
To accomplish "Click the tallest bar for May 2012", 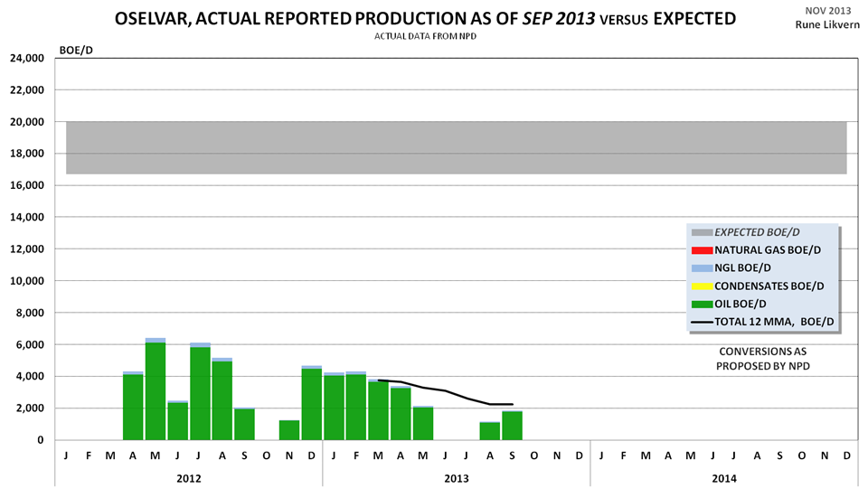I will (156, 390).
